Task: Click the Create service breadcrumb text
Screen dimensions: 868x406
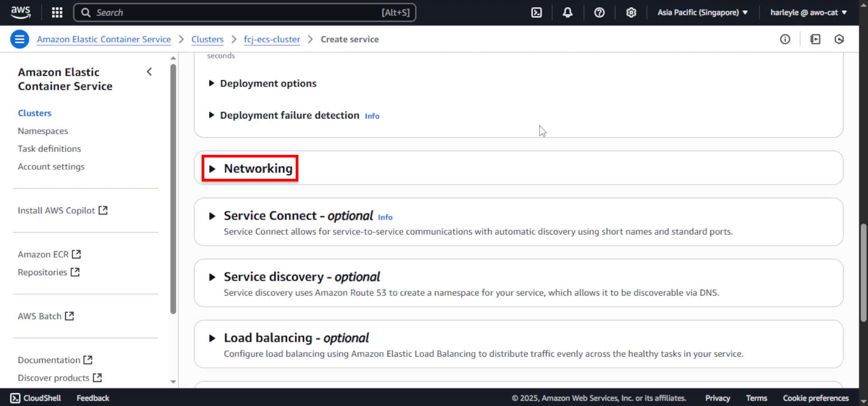Action: pos(349,39)
